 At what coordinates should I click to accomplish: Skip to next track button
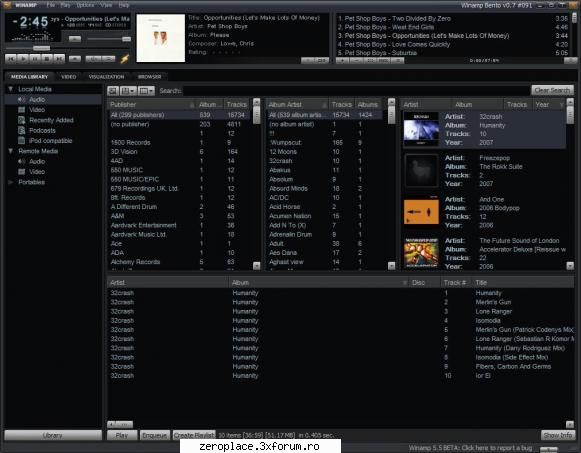click(x=59, y=59)
